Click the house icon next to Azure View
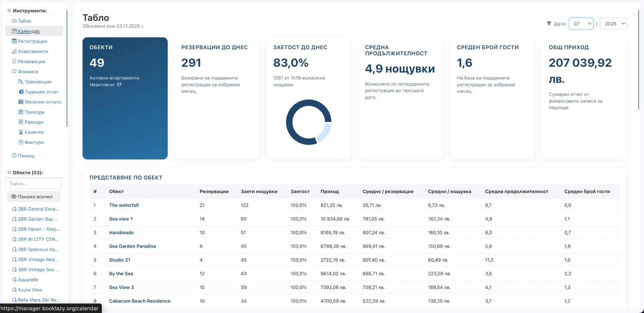The width and height of the screenshot is (644, 313). point(14,290)
